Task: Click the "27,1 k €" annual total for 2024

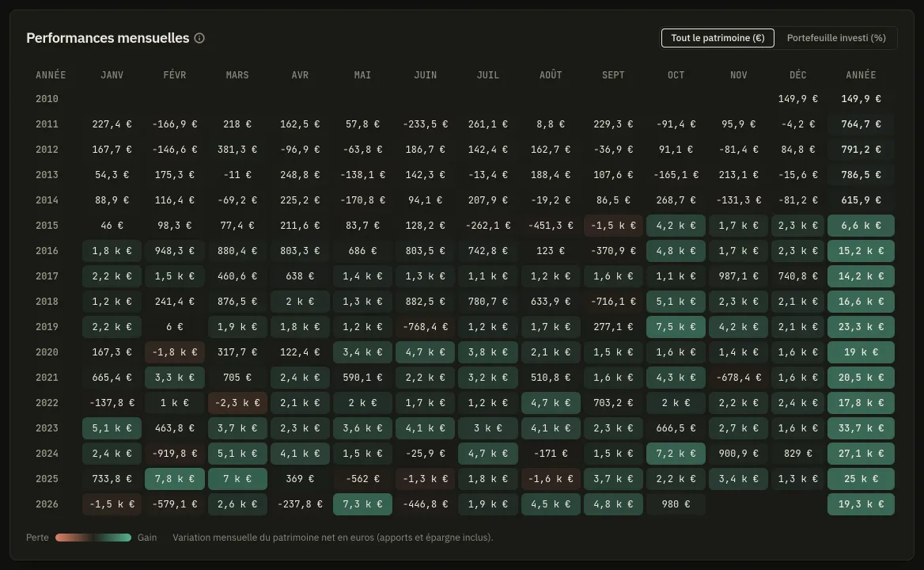Action: (x=861, y=454)
